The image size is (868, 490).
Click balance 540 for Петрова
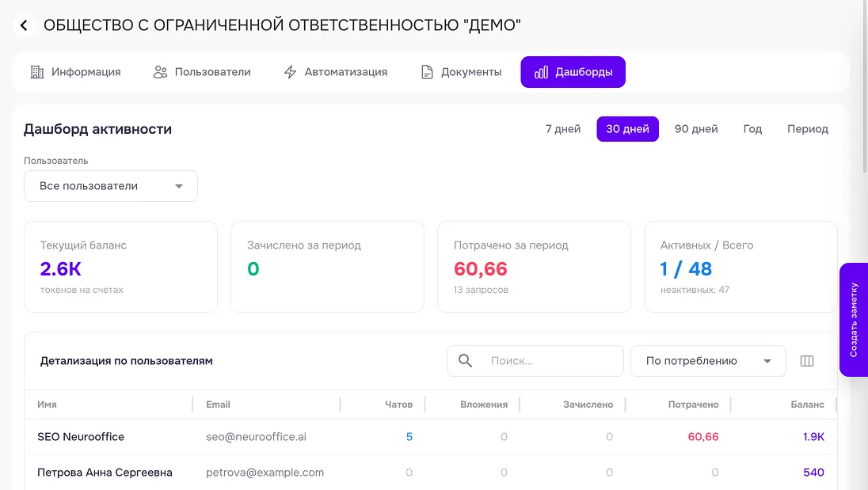pyautogui.click(x=814, y=473)
